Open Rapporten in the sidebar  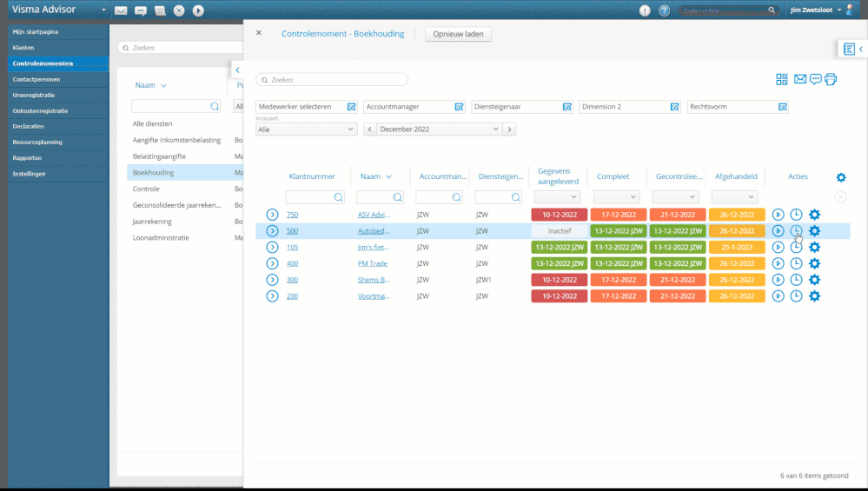27,158
